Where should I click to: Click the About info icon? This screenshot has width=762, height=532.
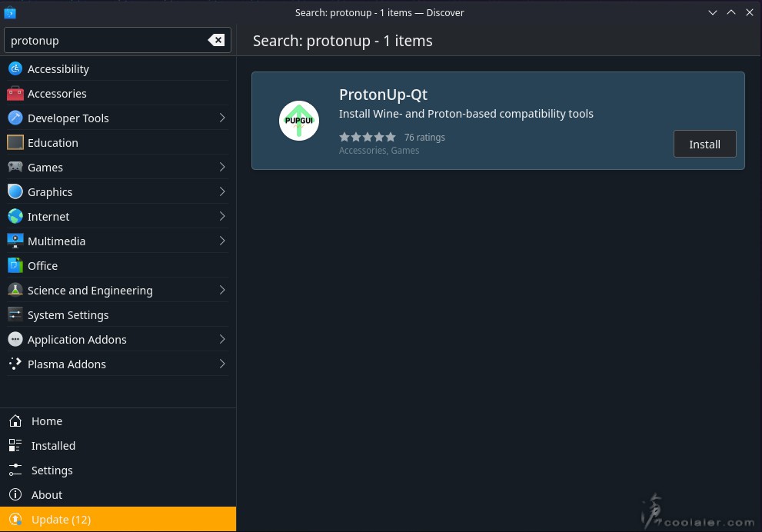pos(15,494)
